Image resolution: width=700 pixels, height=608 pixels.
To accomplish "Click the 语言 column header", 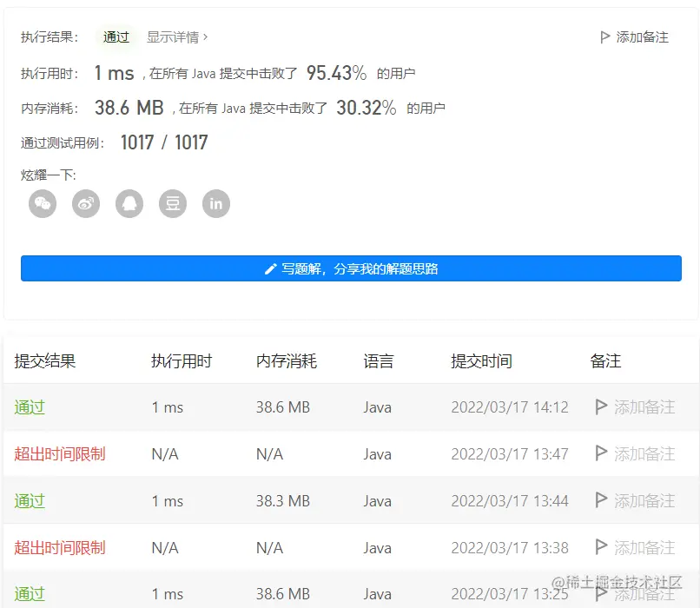I will [379, 361].
